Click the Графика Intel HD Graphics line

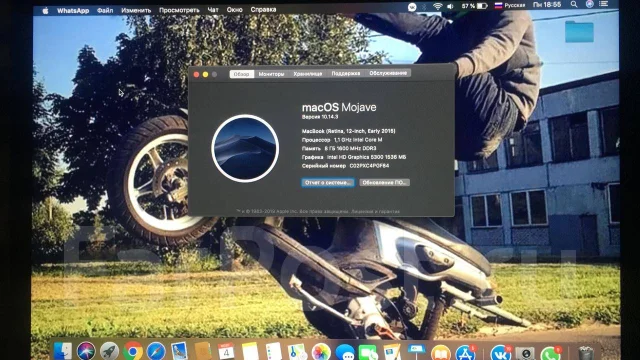[354, 157]
